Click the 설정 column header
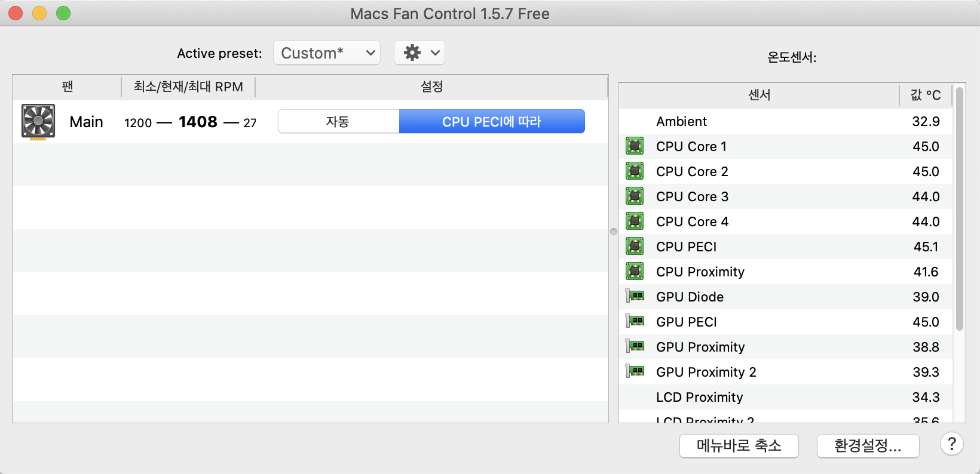Image resolution: width=980 pixels, height=474 pixels. pos(431,87)
